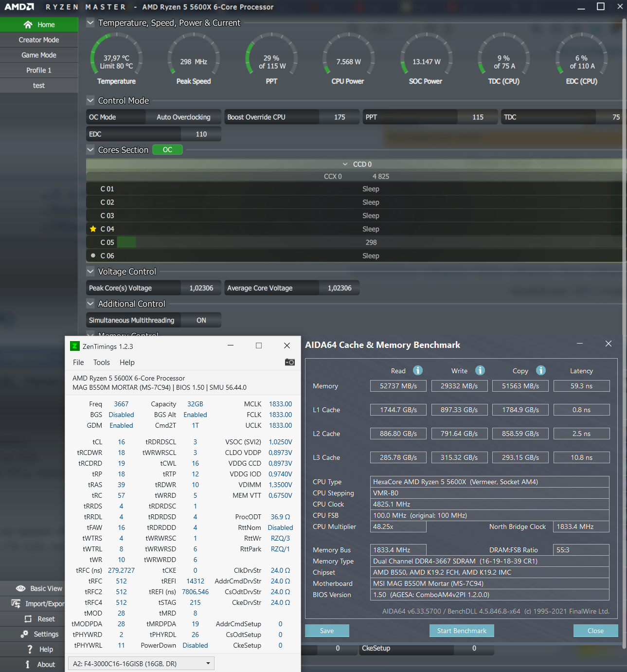Open the Tools menu in ZenTimings
Viewport: 627px width, 672px height.
coord(101,362)
